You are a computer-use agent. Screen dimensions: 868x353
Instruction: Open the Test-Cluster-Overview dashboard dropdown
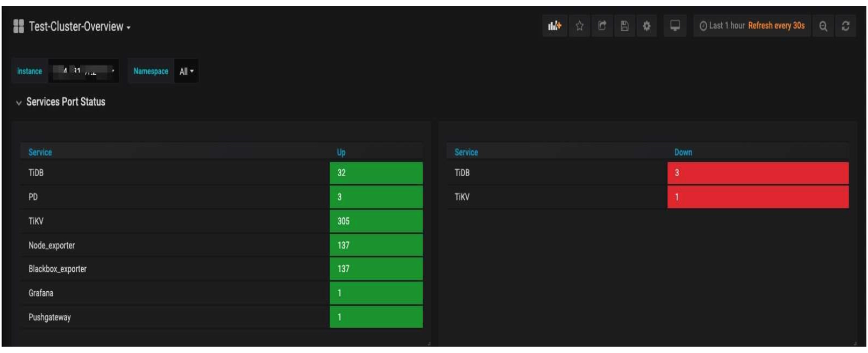pos(80,26)
